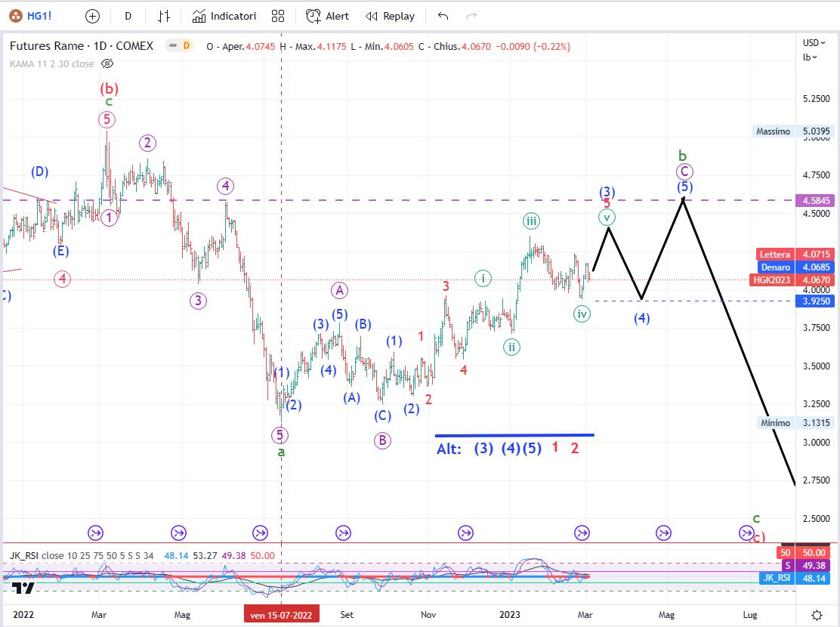Open the lb unit dropdown

click(x=810, y=57)
